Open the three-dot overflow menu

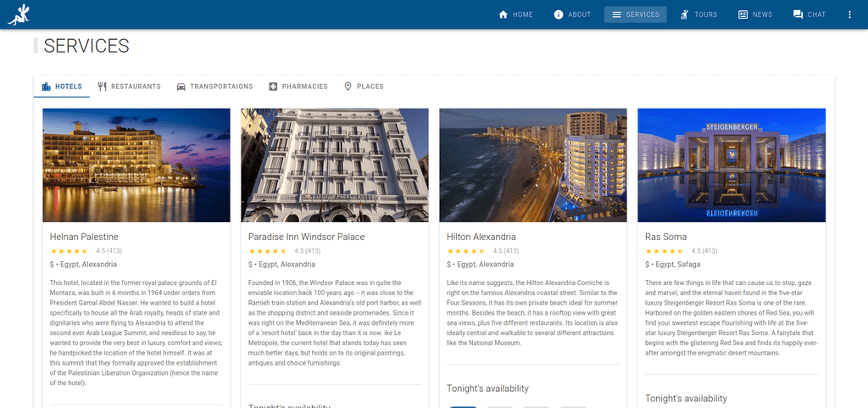tap(849, 14)
